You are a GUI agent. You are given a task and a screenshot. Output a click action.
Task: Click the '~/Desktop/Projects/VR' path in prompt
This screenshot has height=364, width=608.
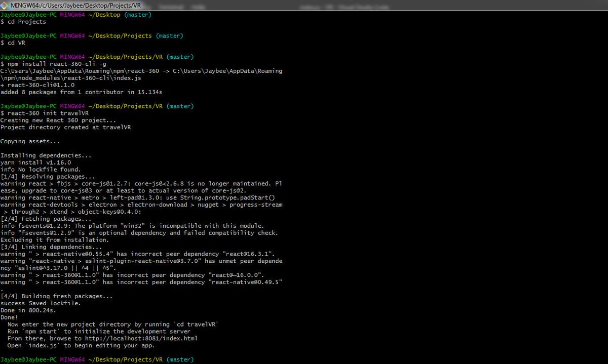coord(127,359)
